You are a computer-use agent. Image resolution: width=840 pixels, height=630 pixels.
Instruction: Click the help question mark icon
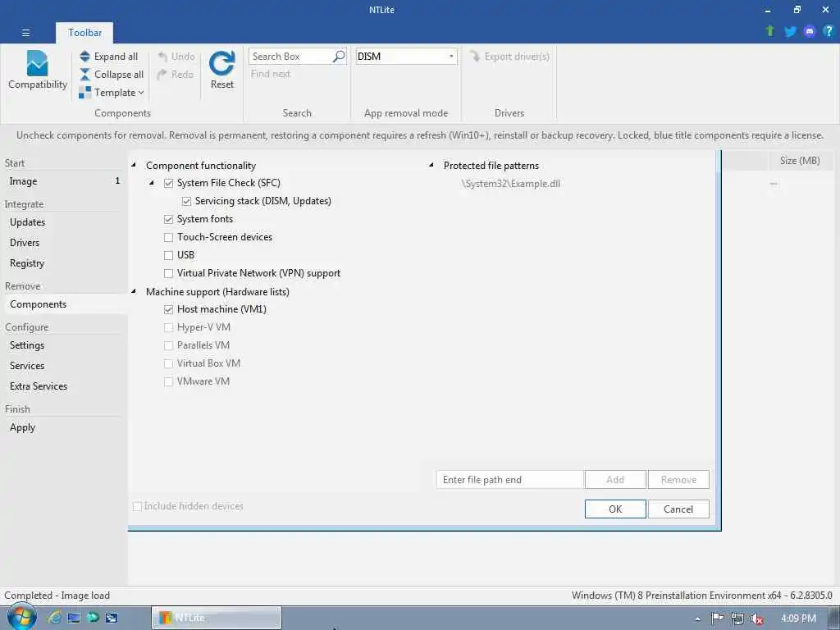[829, 31]
